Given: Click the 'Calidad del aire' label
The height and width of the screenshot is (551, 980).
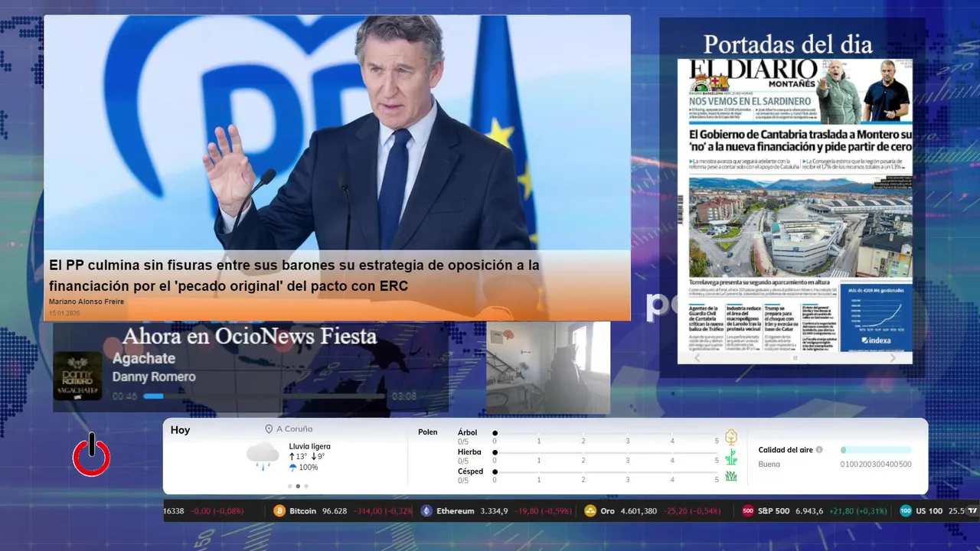Looking at the screenshot, I should (x=786, y=450).
